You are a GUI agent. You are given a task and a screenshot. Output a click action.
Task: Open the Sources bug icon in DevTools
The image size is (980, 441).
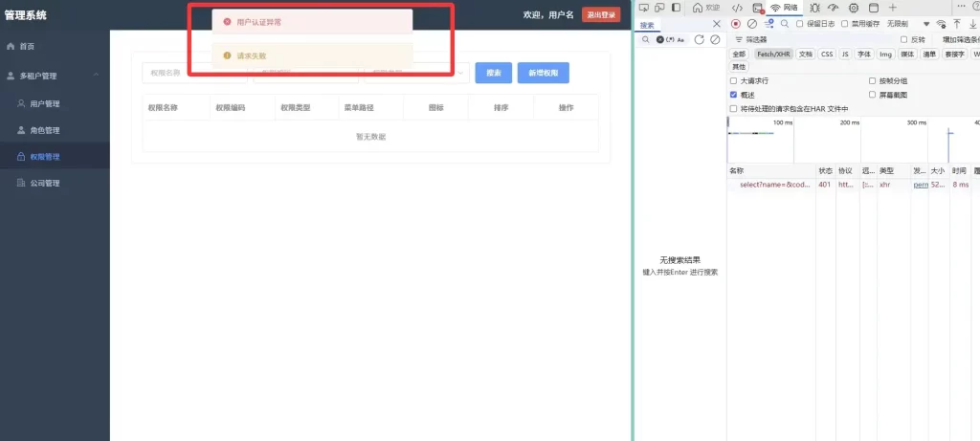(814, 8)
